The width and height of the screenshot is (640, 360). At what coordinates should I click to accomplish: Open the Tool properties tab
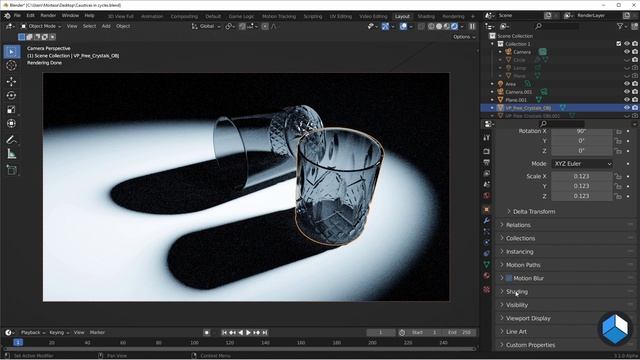tap(487, 138)
